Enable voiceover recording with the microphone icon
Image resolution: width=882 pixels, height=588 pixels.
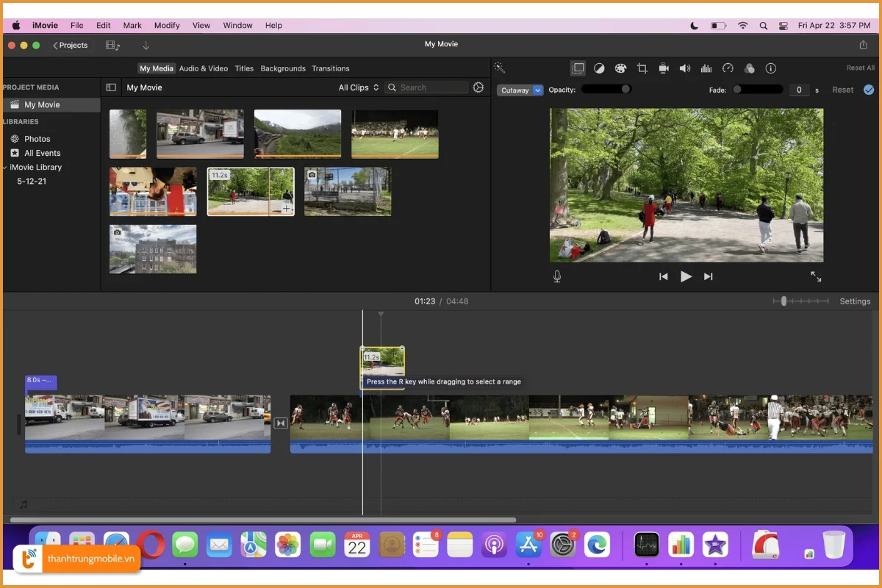pos(556,276)
